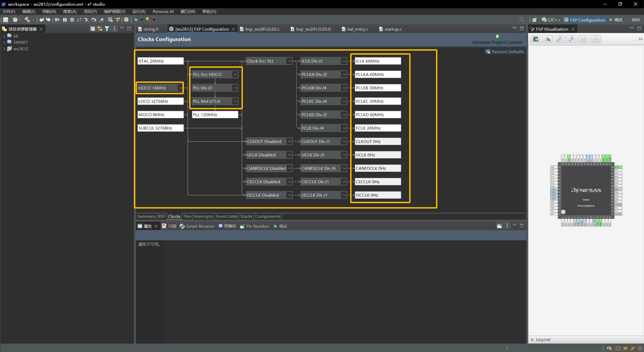644x352 pixels.
Task: Click the pin properties icon in lower panel
Action: 499,226
